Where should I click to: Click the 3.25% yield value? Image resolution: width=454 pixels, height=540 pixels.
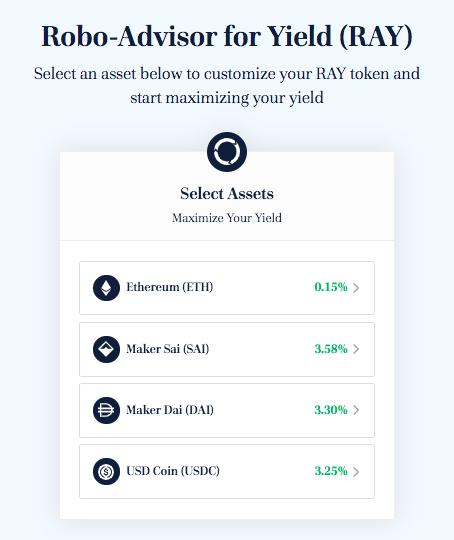click(331, 471)
